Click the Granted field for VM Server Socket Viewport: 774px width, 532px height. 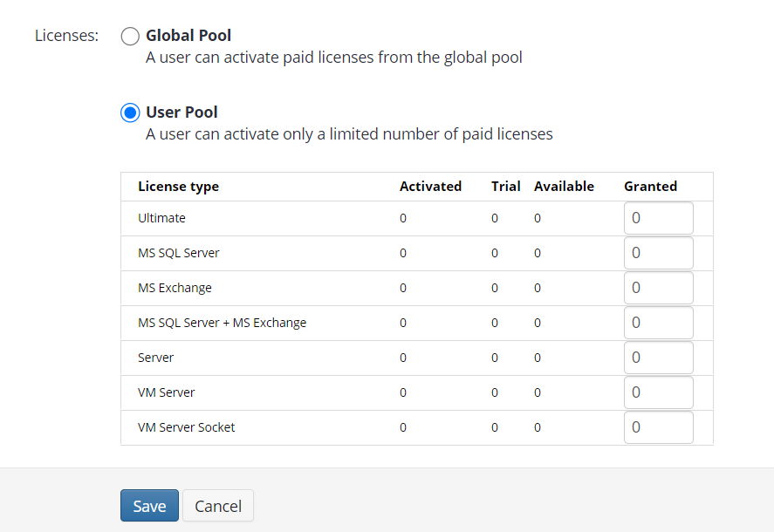click(x=658, y=426)
